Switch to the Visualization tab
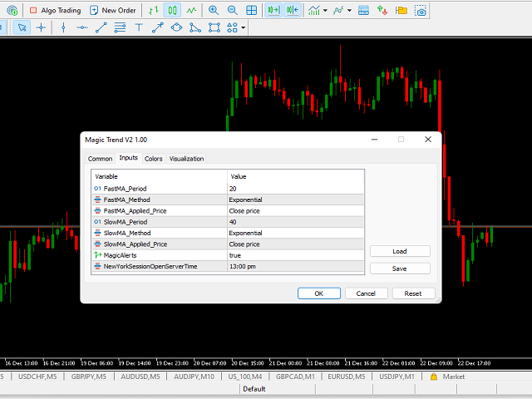The width and height of the screenshot is (532, 399). click(x=186, y=159)
